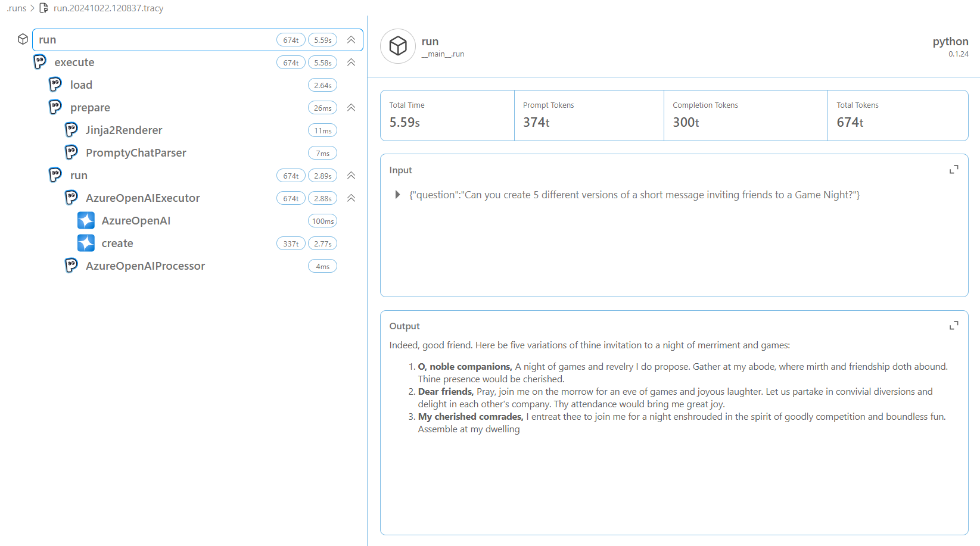
Task: Click the Prompty icon next to load
Action: pos(55,85)
